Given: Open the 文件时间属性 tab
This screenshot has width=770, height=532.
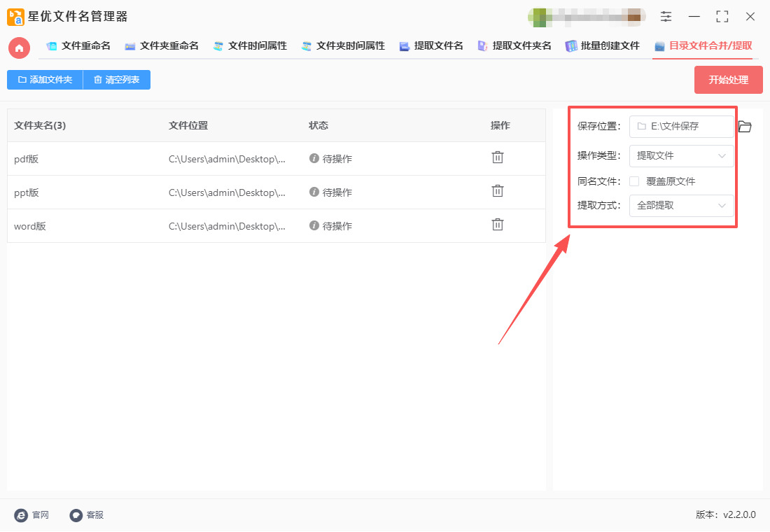Looking at the screenshot, I should click(x=250, y=46).
